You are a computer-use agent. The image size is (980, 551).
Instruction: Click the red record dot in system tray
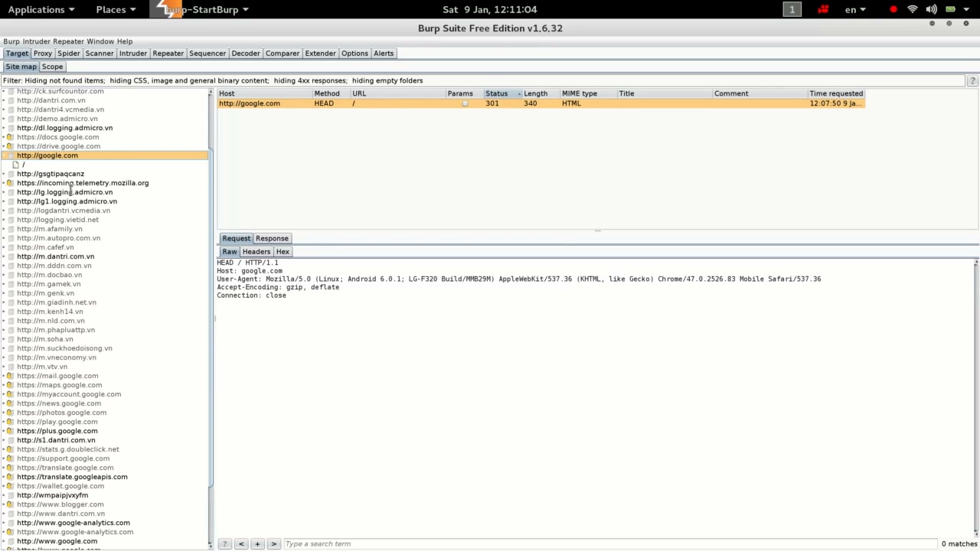coord(893,9)
